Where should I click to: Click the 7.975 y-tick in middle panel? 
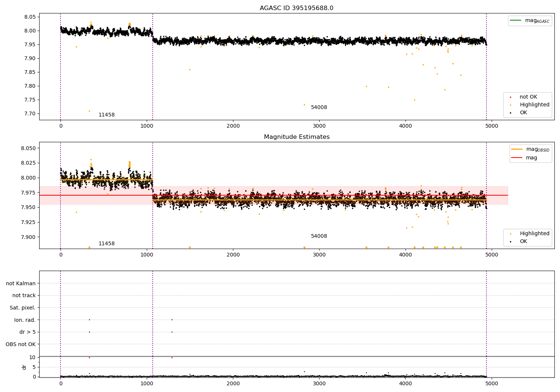pyautogui.click(x=28, y=193)
